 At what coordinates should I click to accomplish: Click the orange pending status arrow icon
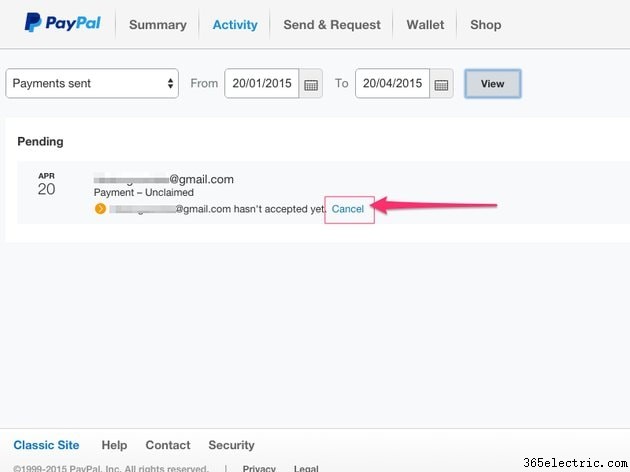tap(100, 209)
